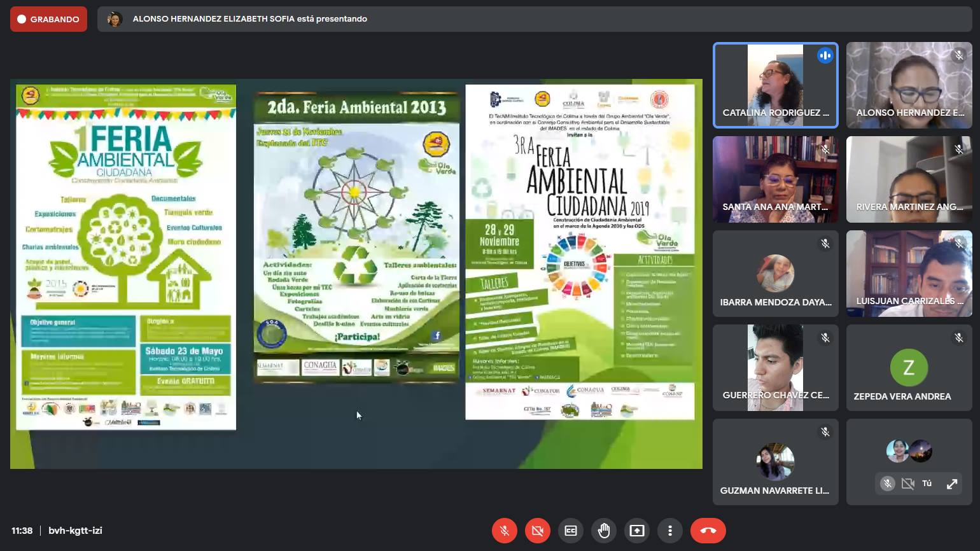Viewport: 980px width, 551px height.
Task: Click mute icon on ZEPEDA VERA ANDREA tile
Action: (959, 338)
